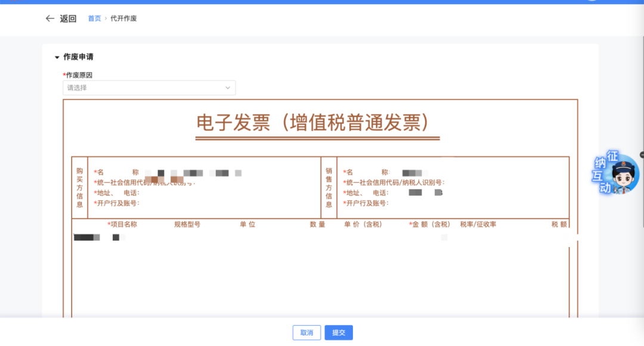
Task: Click the 作废原因 field label
Action: pyautogui.click(x=78, y=75)
